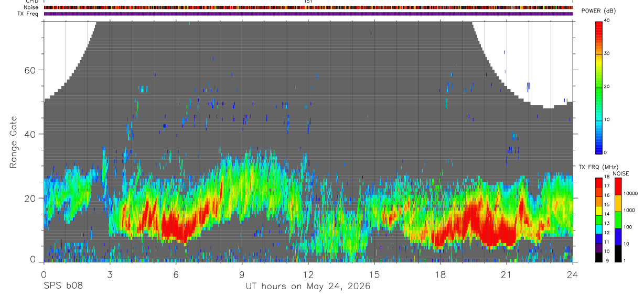Click the TX FRQ (MHz) color bar
This screenshot has width=644, height=297.
point(599,220)
